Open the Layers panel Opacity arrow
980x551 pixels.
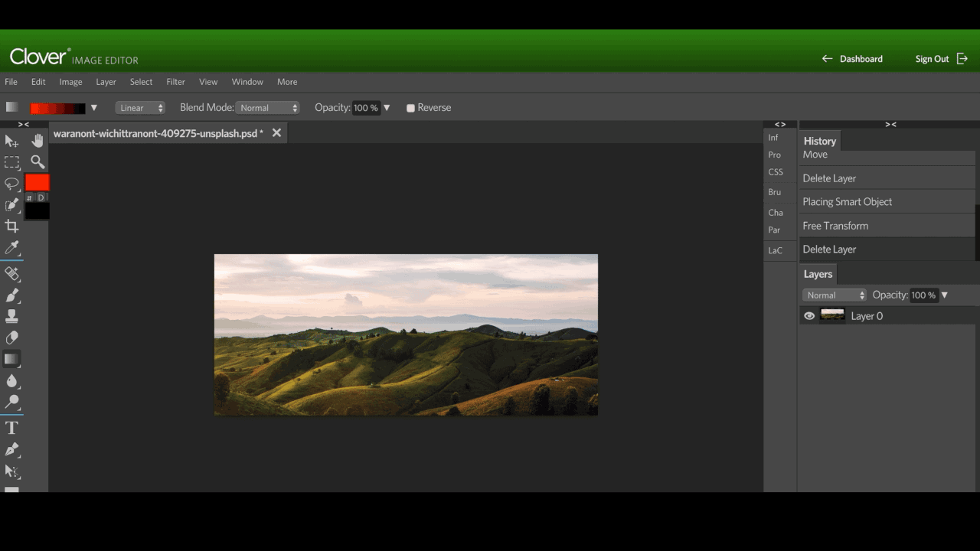(944, 295)
